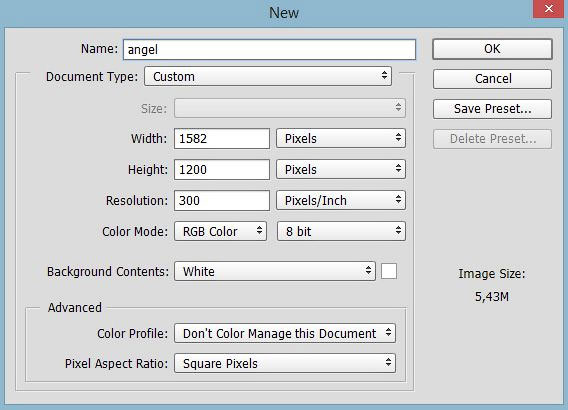
Task: Open the Height units dropdown
Action: pos(341,170)
